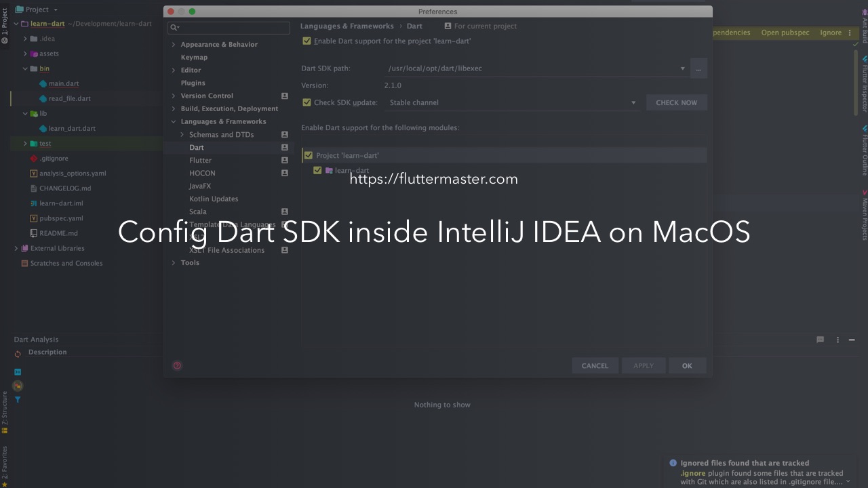Screen dimensions: 868x488
Task: Collapse Languages & Frameworks category
Action: (x=174, y=122)
